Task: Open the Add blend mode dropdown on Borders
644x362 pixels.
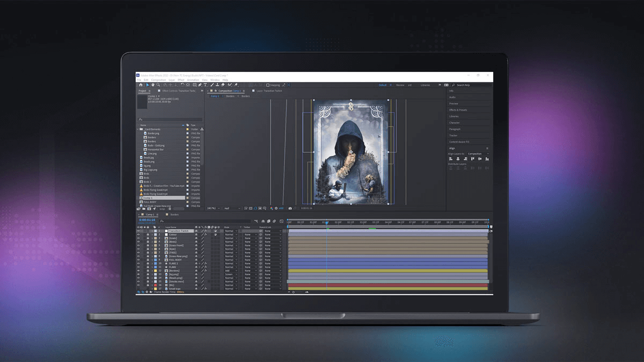Action: [231, 271]
